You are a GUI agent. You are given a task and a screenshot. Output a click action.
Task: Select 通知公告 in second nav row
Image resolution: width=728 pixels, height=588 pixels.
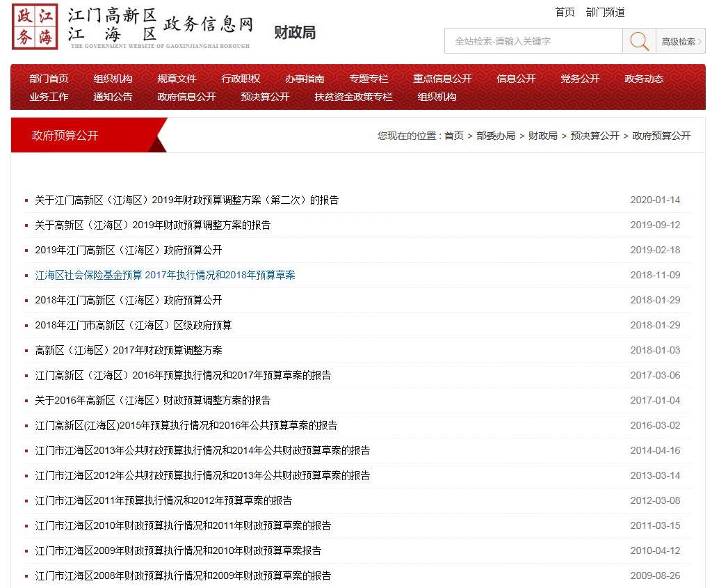pos(113,97)
